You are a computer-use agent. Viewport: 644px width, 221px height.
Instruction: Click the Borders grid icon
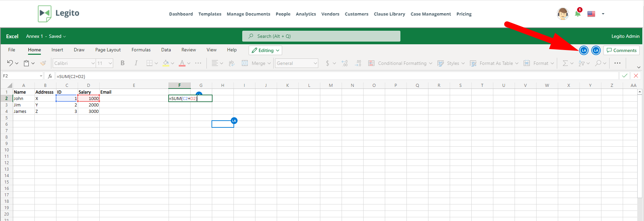[149, 63]
